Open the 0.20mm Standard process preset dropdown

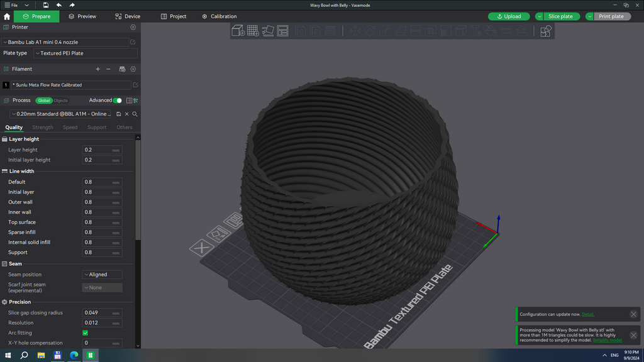click(61, 114)
